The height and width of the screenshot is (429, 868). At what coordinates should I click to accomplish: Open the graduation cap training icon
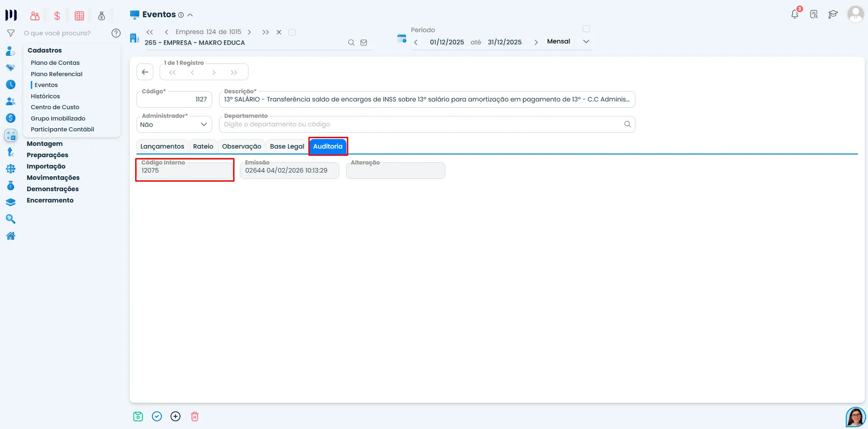(833, 14)
